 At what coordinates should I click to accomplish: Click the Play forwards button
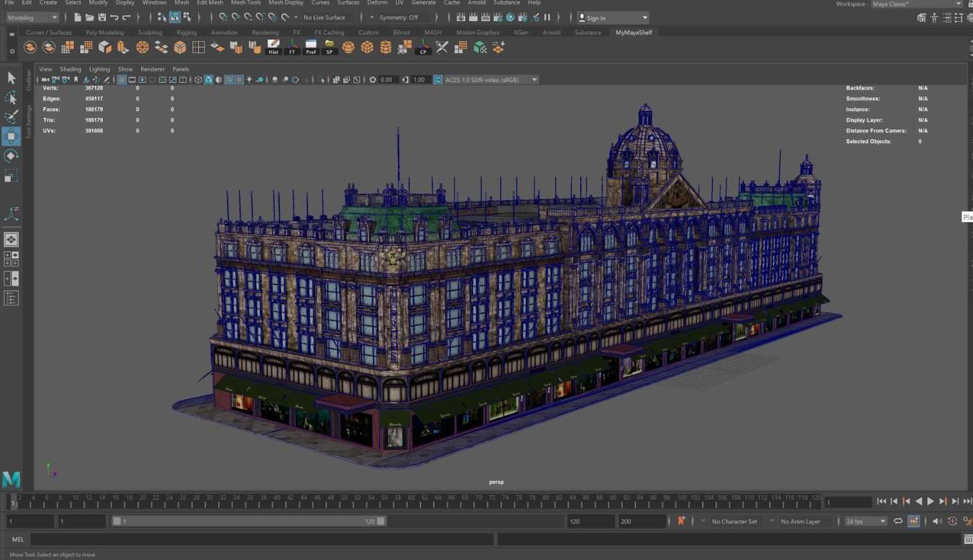[931, 501]
